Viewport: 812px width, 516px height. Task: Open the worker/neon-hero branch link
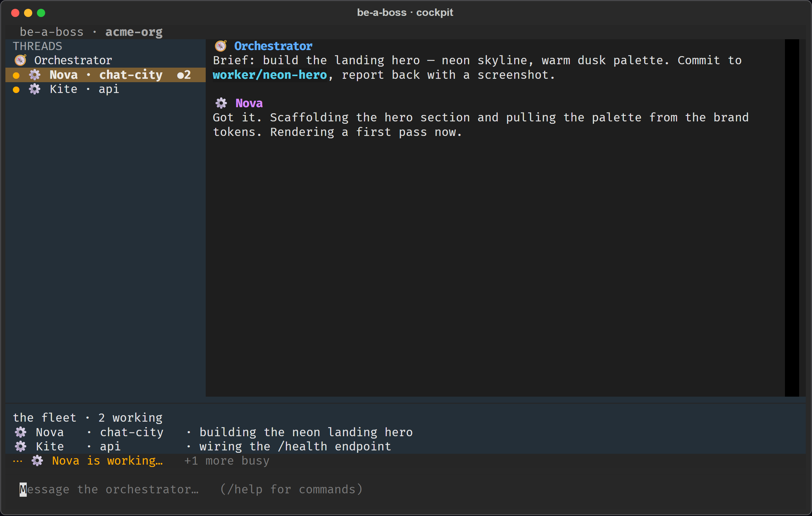coord(270,75)
